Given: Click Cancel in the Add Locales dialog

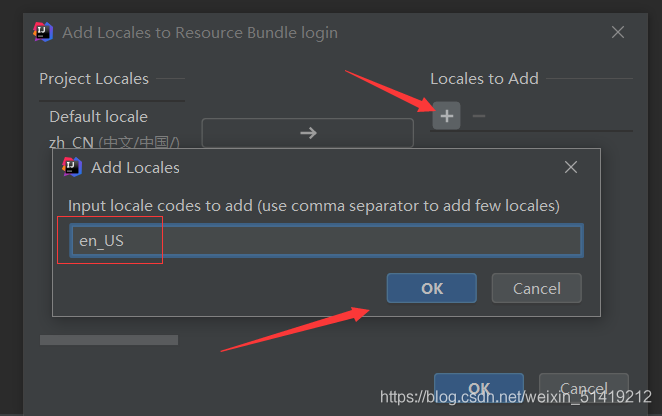Looking at the screenshot, I should point(537,288).
